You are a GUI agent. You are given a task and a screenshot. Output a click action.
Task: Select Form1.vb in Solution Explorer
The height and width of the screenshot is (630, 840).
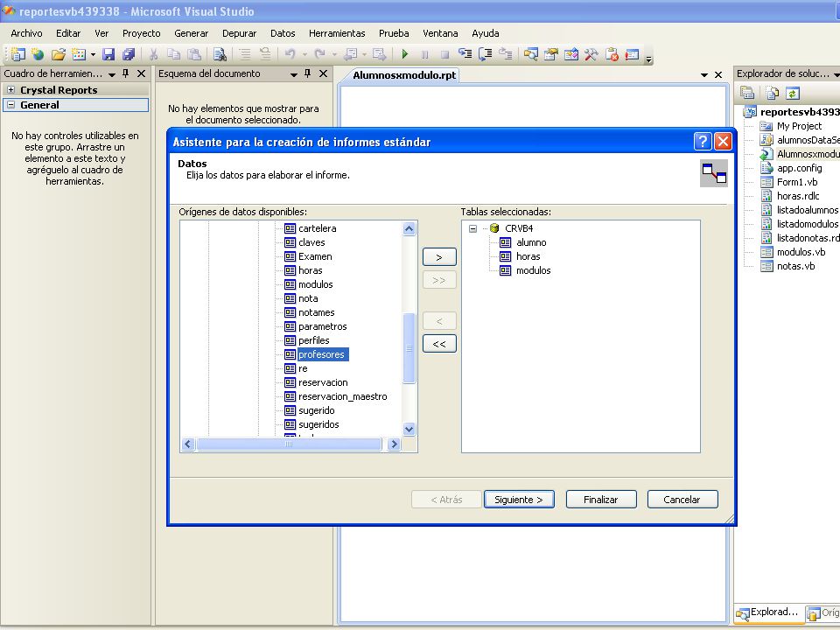[797, 182]
